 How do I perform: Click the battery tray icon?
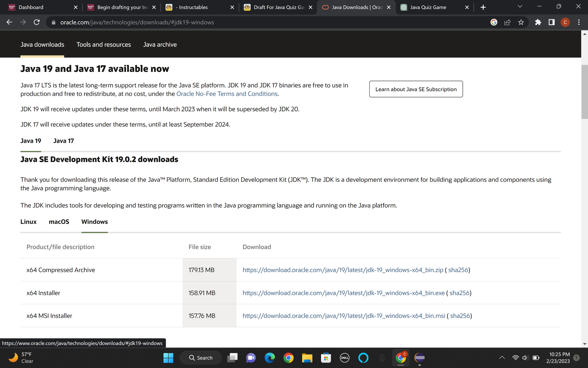536,358
